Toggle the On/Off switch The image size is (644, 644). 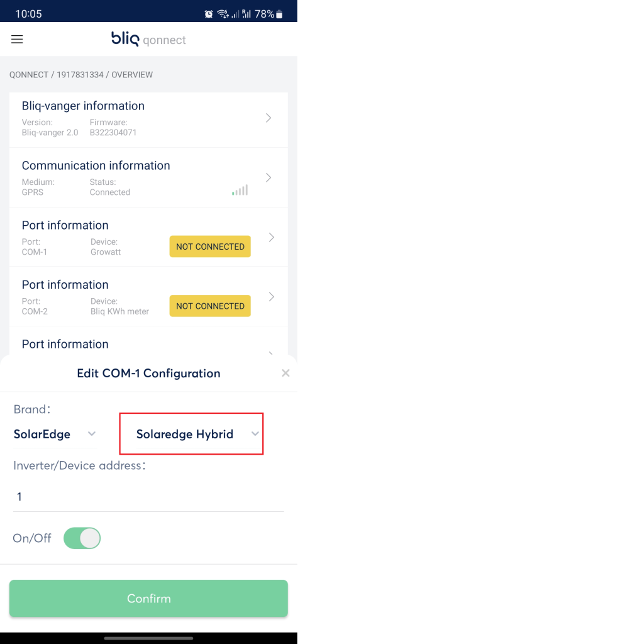click(x=82, y=538)
